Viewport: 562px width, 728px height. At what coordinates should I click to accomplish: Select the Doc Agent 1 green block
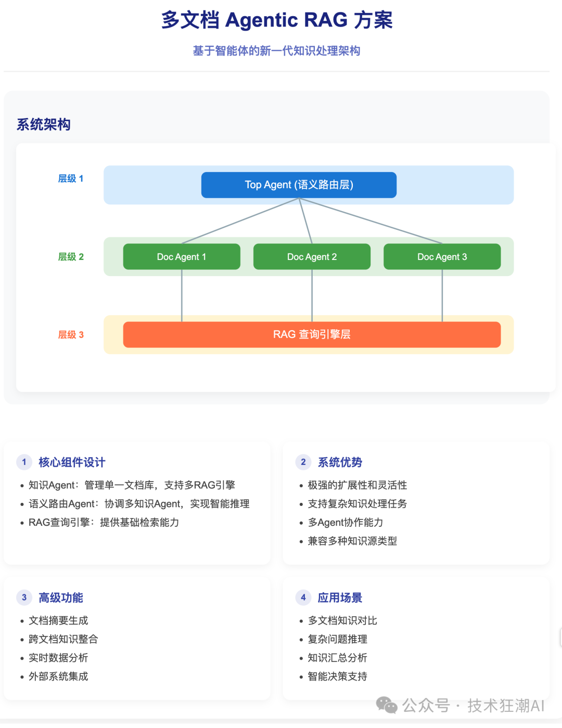181,256
